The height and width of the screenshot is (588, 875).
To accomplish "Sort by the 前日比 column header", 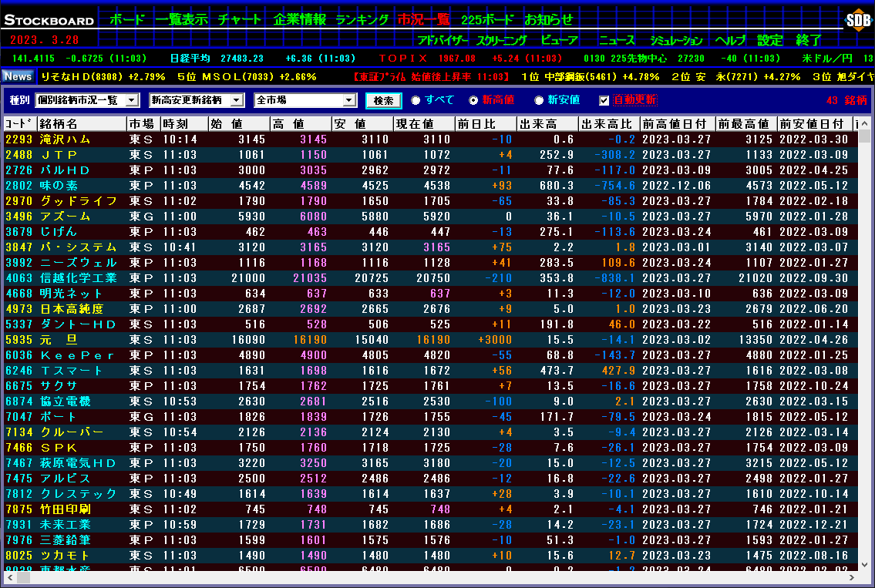I will [x=486, y=124].
